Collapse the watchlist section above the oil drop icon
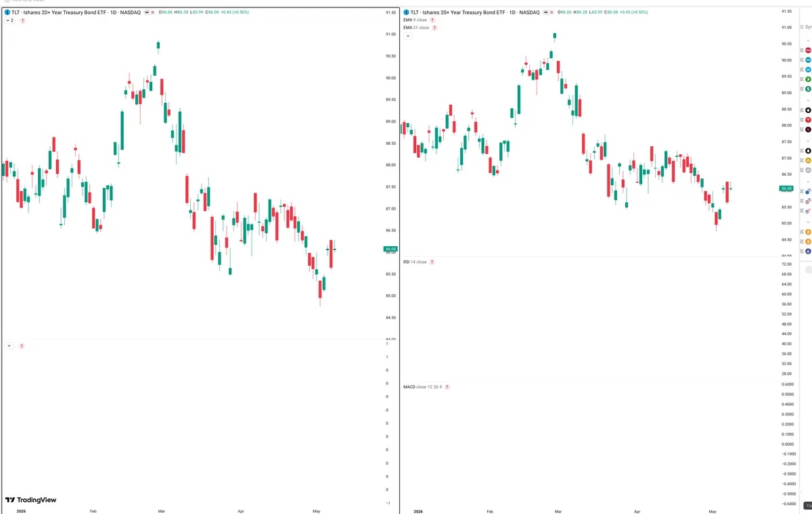This screenshot has width=812, height=514. pyautogui.click(x=808, y=140)
